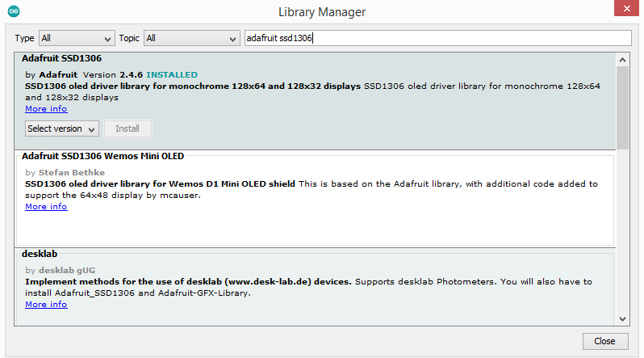Image resolution: width=644 pixels, height=358 pixels.
Task: Open More info link for desklab library
Action: click(x=46, y=305)
